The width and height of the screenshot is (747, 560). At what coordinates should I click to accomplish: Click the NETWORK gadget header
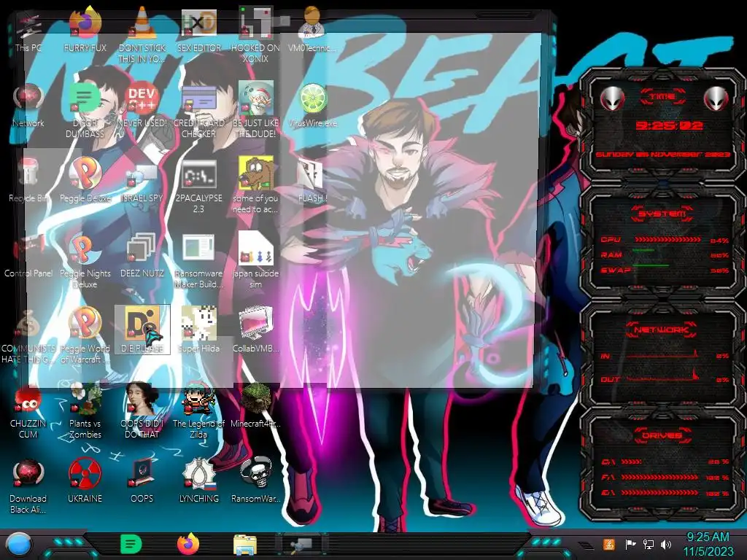[661, 330]
